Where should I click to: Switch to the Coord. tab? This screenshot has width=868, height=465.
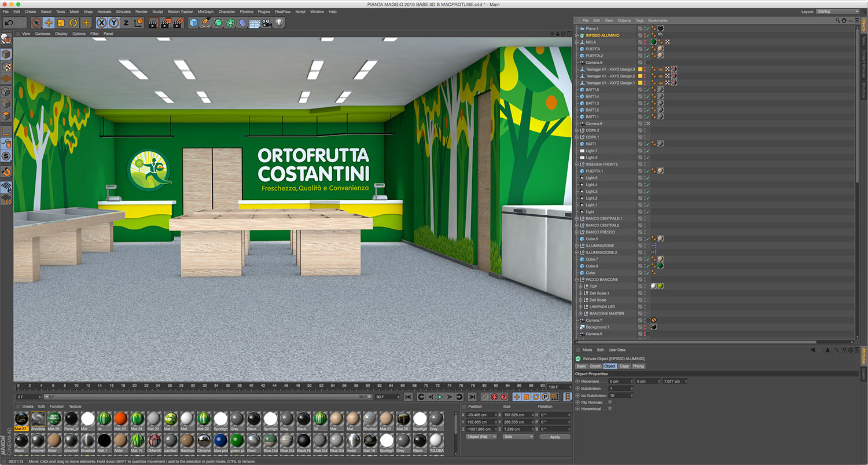pyautogui.click(x=595, y=366)
